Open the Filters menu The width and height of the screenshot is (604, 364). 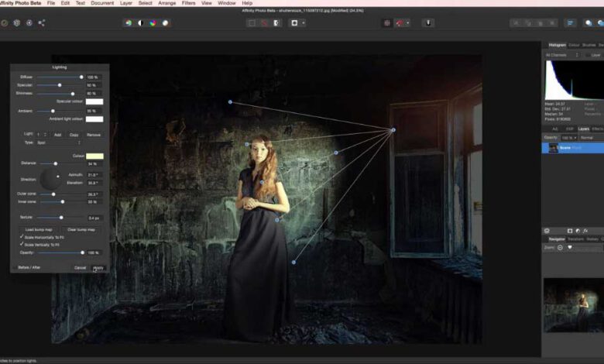click(187, 3)
